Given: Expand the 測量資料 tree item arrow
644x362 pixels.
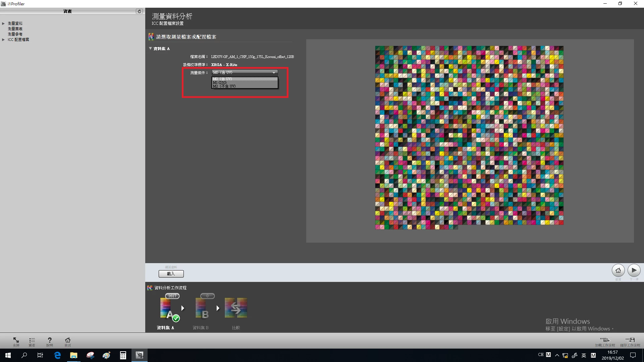Looking at the screenshot, I should point(3,23).
